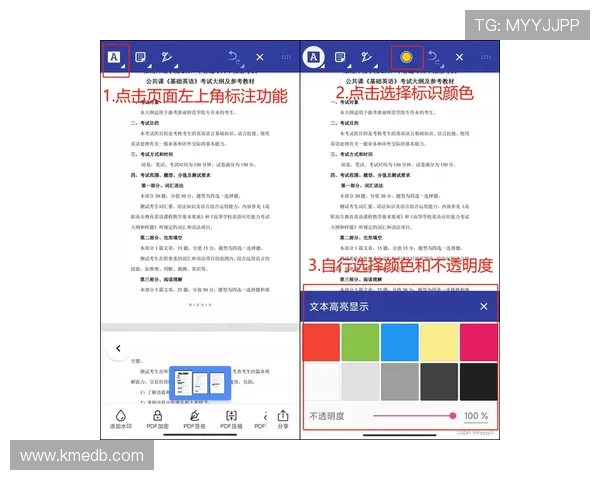The image size is (600, 480).
Task: Pick the medium gray highlight color swatch
Action: click(x=399, y=382)
